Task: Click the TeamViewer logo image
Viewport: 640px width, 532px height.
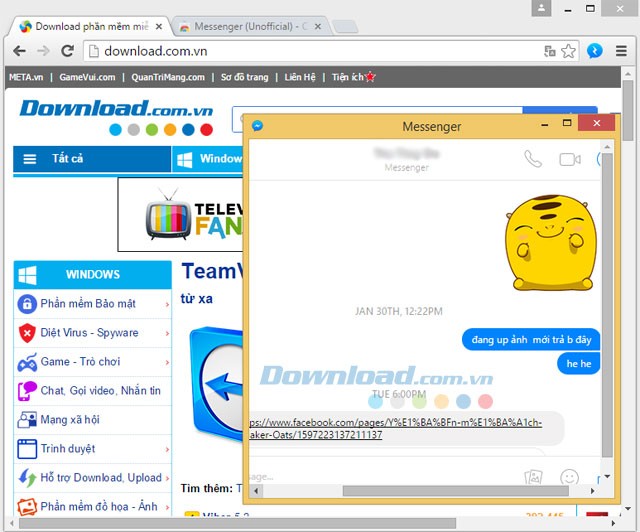Action: (217, 384)
